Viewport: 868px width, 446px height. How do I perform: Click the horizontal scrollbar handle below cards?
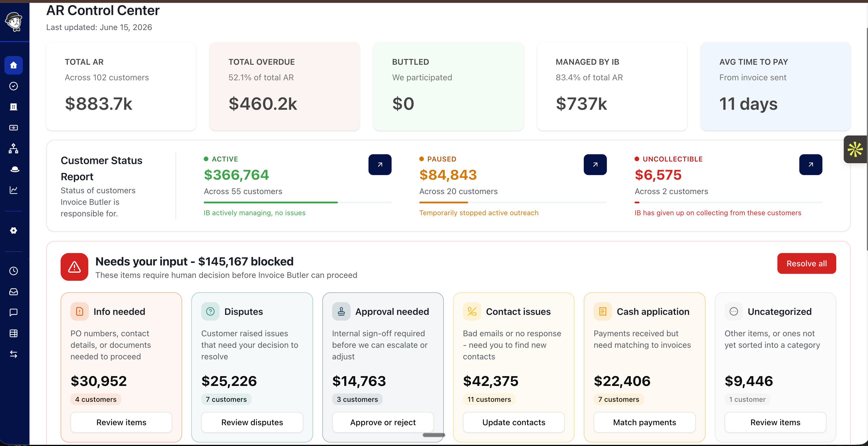tap(434, 435)
